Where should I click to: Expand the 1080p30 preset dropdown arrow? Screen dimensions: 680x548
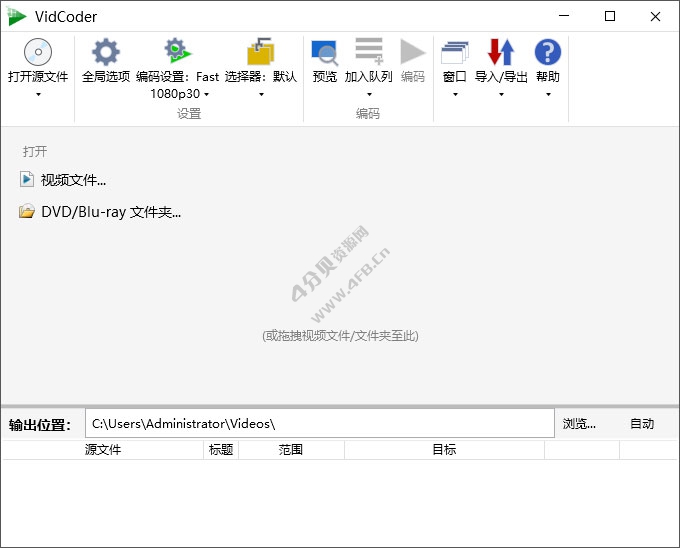pyautogui.click(x=206, y=94)
